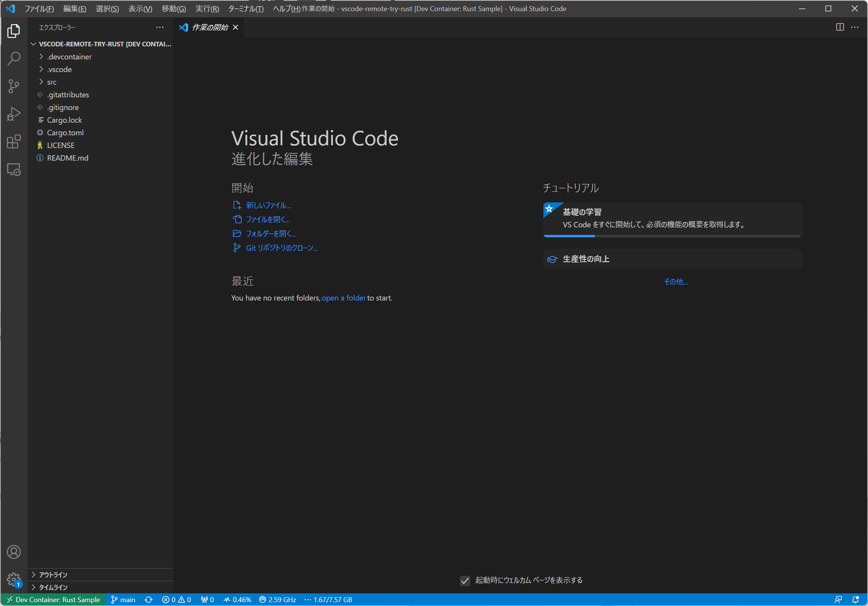Click the Git リポジトリのクローン... link
Screen dimensions: 868x606
coord(282,248)
